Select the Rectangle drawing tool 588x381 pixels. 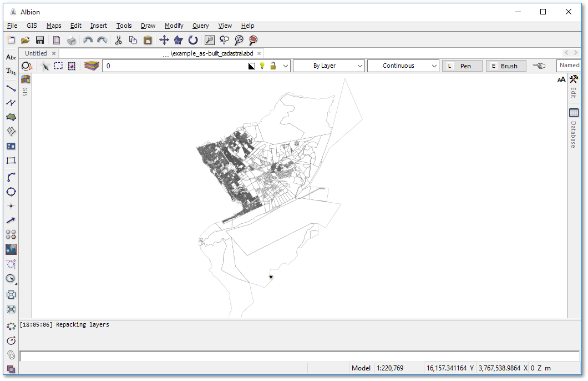point(11,161)
